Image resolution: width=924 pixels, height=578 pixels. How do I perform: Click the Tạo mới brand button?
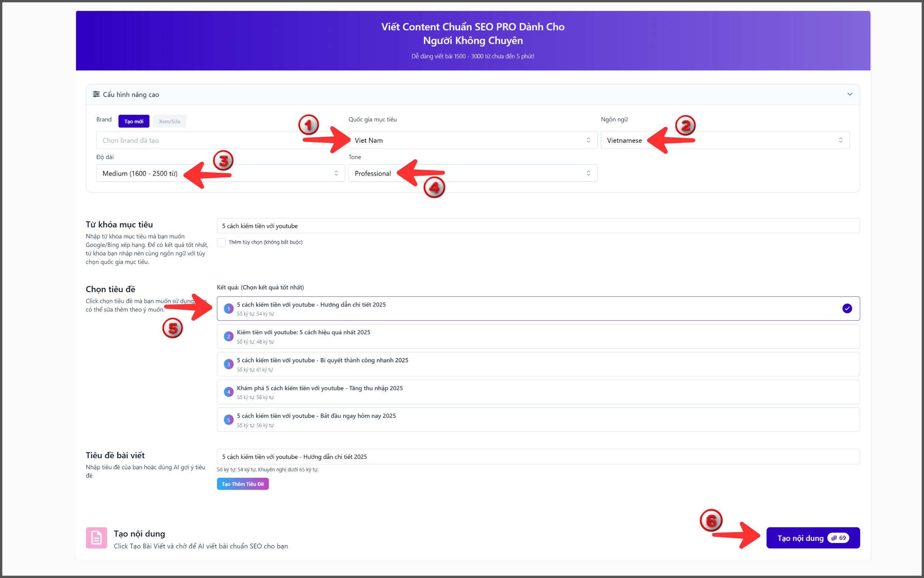click(134, 121)
